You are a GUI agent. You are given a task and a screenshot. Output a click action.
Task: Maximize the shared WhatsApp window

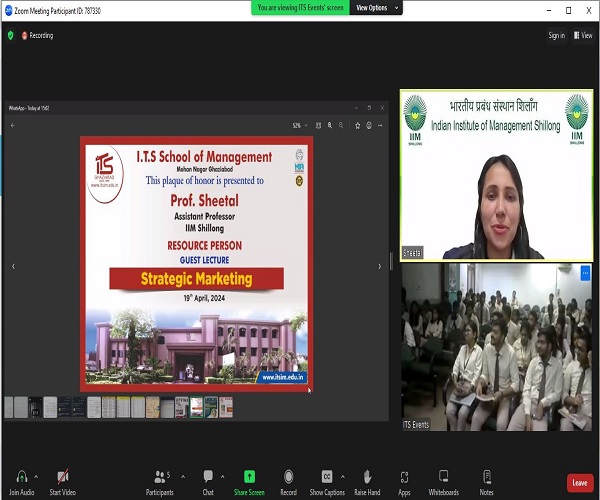[369, 108]
